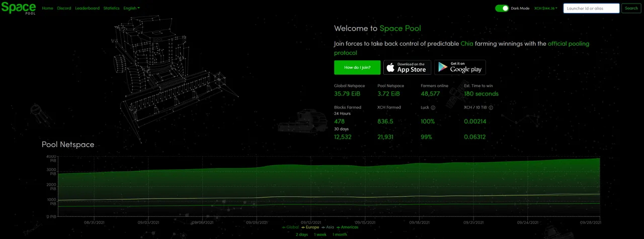The width and height of the screenshot is (644, 239).
Task: Click the Luck info icon
Action: [x=433, y=107]
